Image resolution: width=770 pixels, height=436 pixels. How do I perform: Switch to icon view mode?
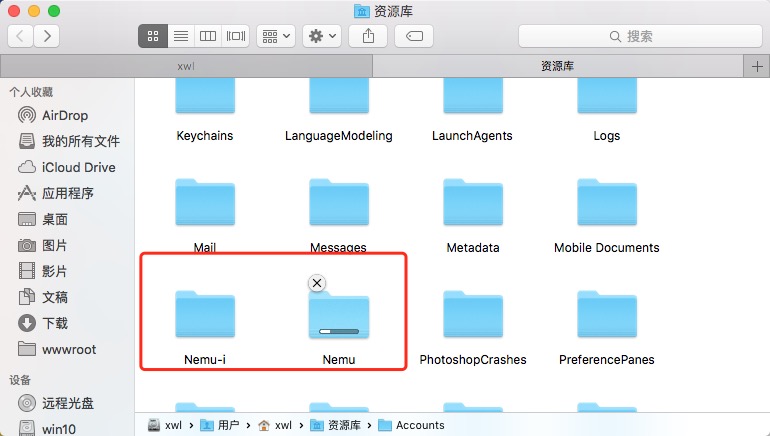tap(153, 36)
